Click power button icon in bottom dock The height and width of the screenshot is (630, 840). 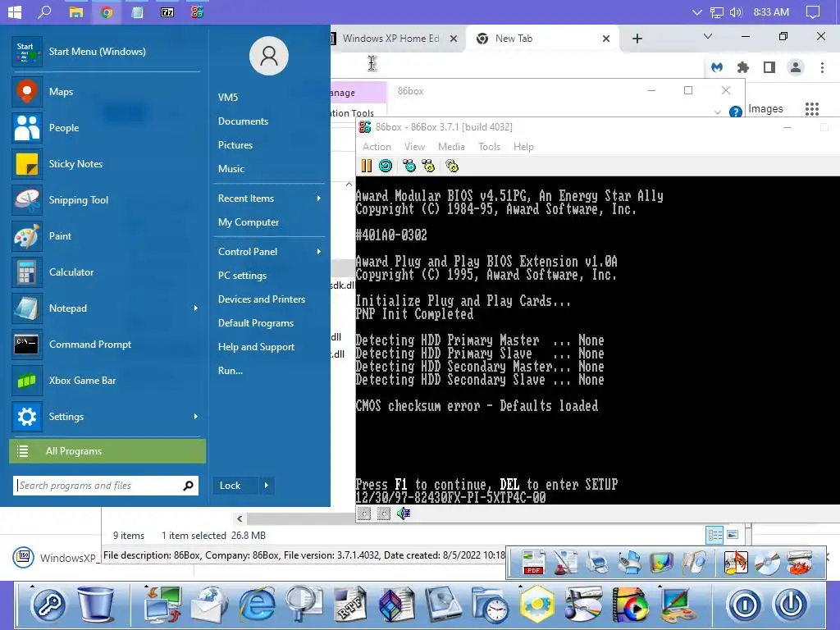792,605
